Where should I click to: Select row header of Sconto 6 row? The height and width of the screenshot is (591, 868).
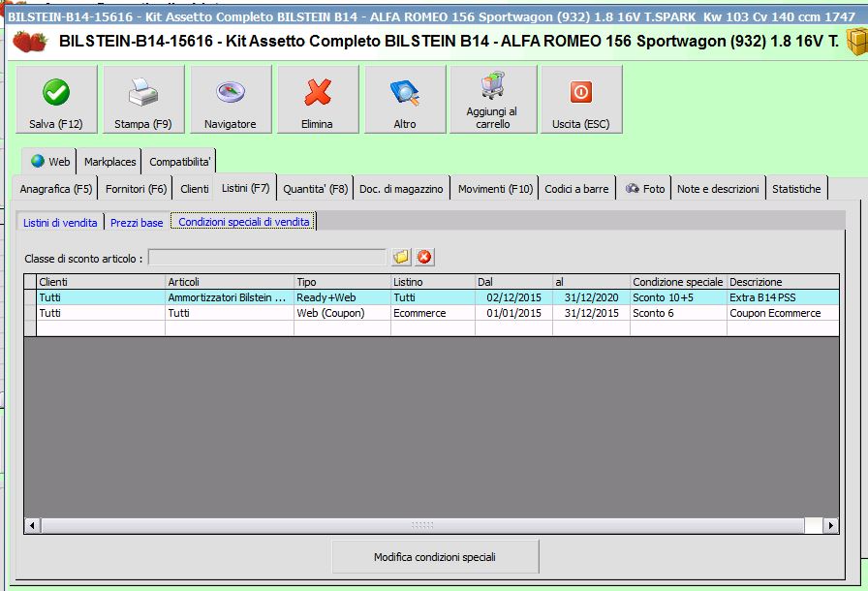coord(30,313)
